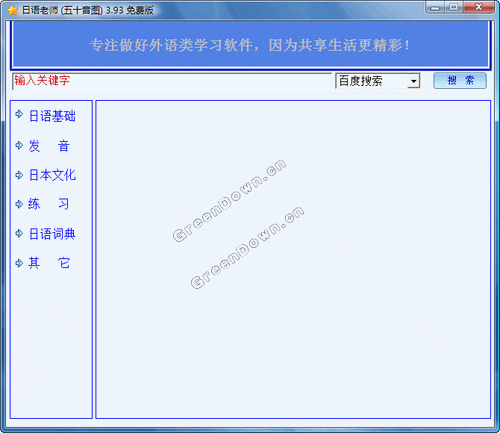
Task: Click the star app icon in title bar
Action: 12,10
